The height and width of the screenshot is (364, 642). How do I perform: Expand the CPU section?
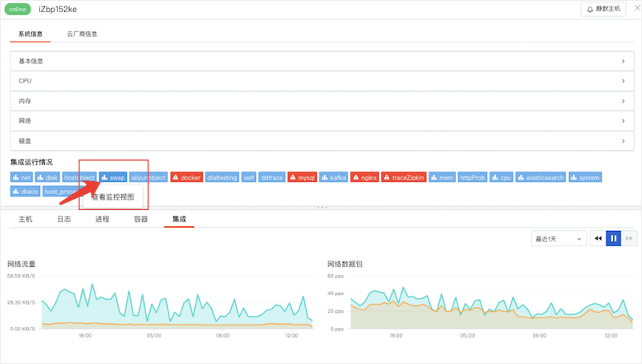coord(321,81)
